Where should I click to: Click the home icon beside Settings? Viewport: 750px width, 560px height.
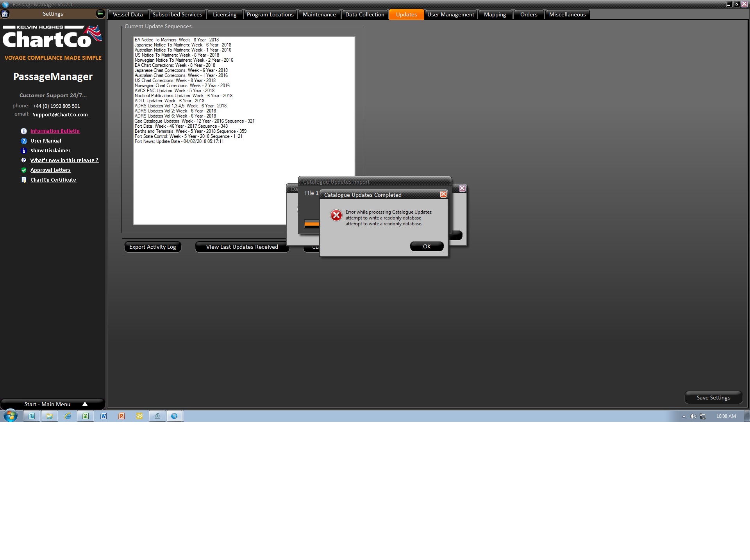coord(5,14)
